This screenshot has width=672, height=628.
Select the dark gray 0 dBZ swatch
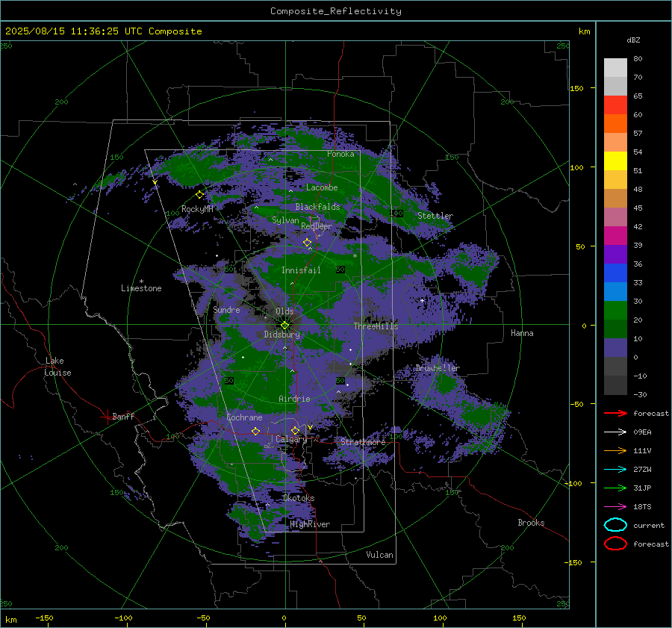(x=615, y=367)
